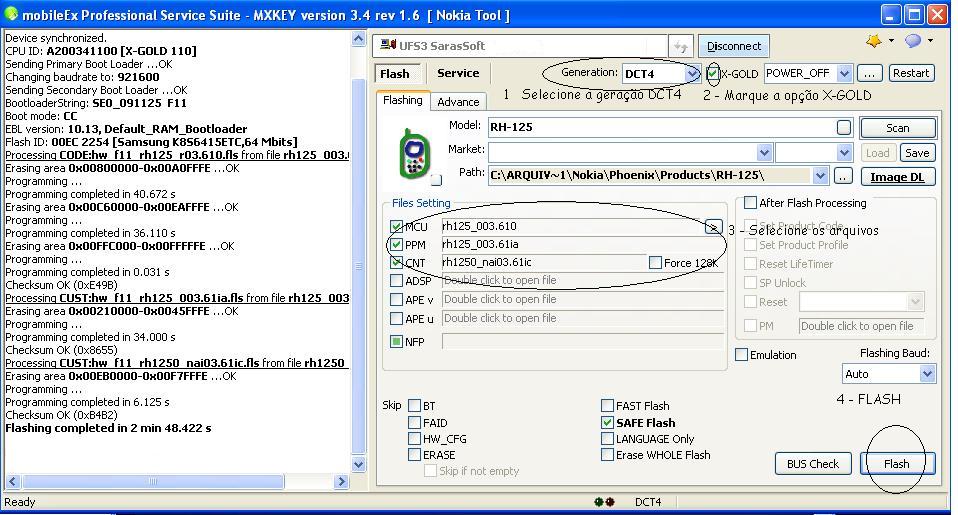Enable the Emulation checkbox
Viewport: 958px width, 515px height.
coord(742,354)
